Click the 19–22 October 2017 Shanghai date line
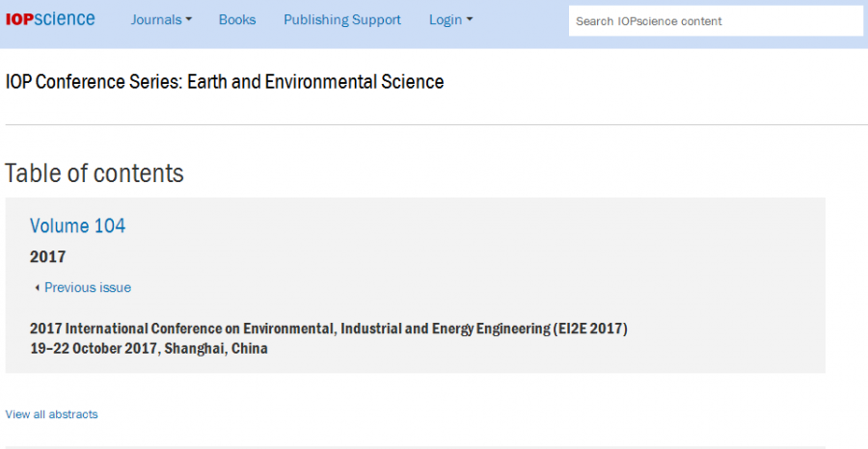Screen dimensions: 868x449 tap(149, 349)
